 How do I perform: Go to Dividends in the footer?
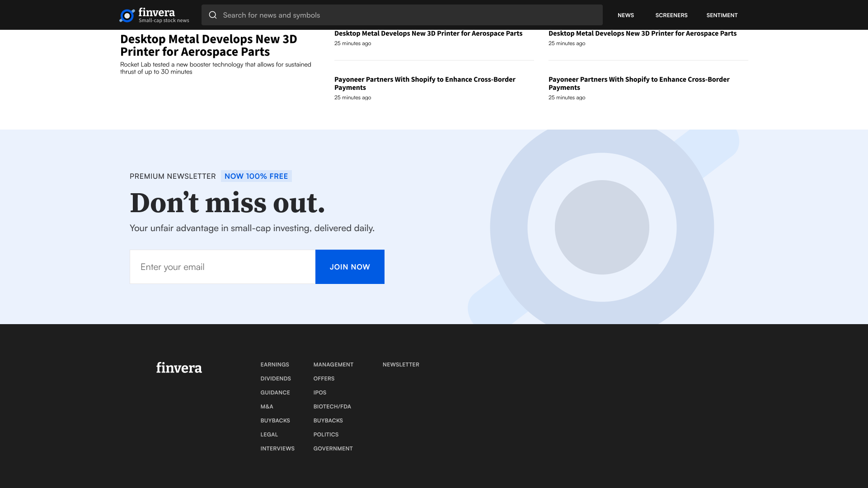coord(275,379)
